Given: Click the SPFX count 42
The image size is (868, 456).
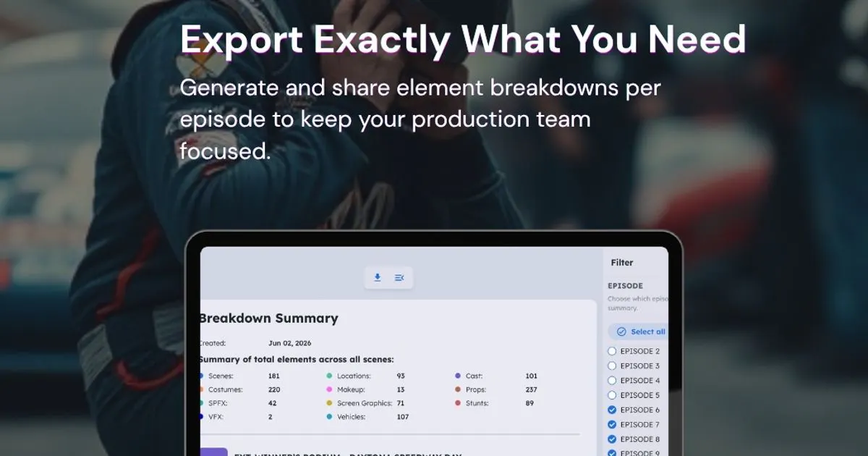Looking at the screenshot, I should 273,403.
